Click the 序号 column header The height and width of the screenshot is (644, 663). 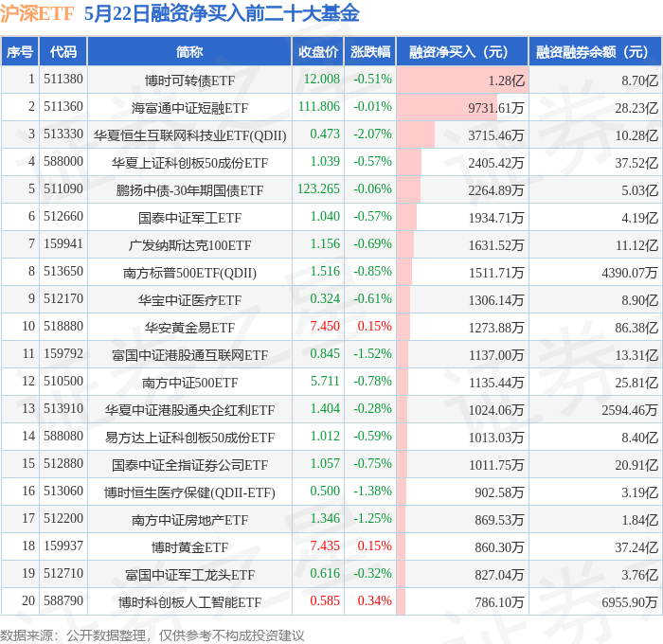20,51
